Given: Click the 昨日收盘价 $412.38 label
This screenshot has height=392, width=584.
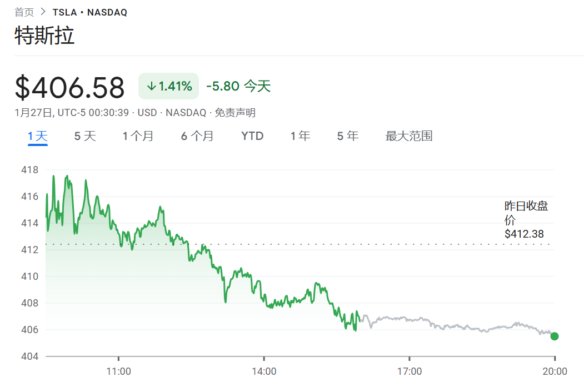Looking at the screenshot, I should point(527,219).
